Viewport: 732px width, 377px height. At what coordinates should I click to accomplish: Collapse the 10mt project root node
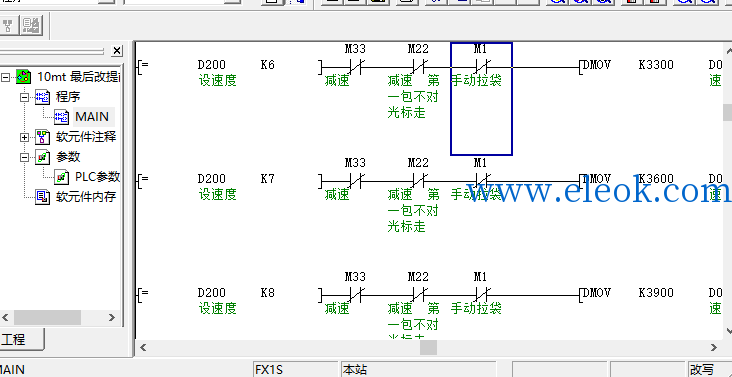6,77
